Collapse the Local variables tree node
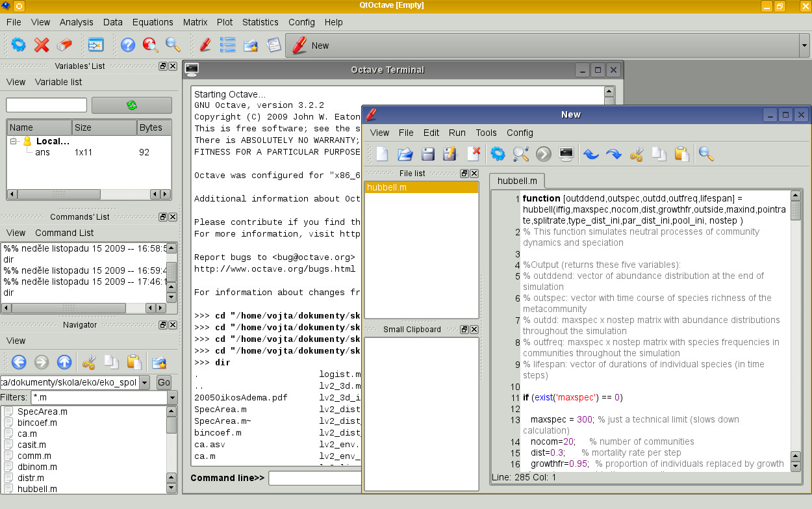 pyautogui.click(x=14, y=141)
